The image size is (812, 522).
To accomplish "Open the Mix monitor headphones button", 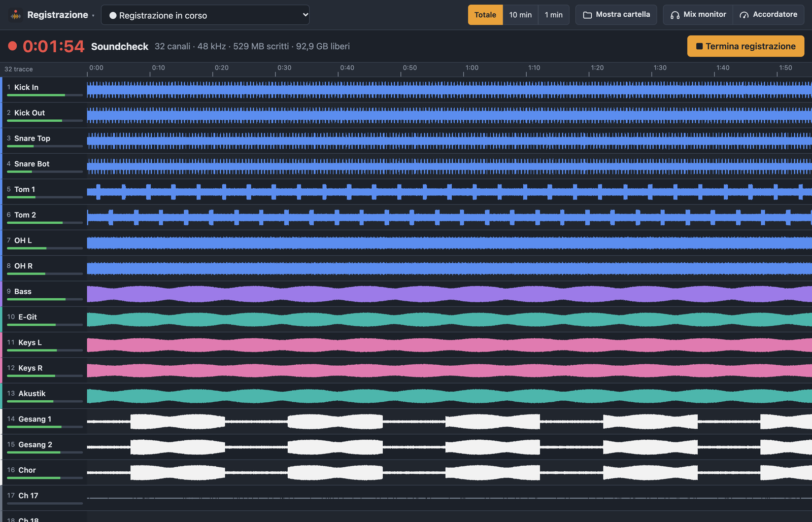I will tap(698, 15).
